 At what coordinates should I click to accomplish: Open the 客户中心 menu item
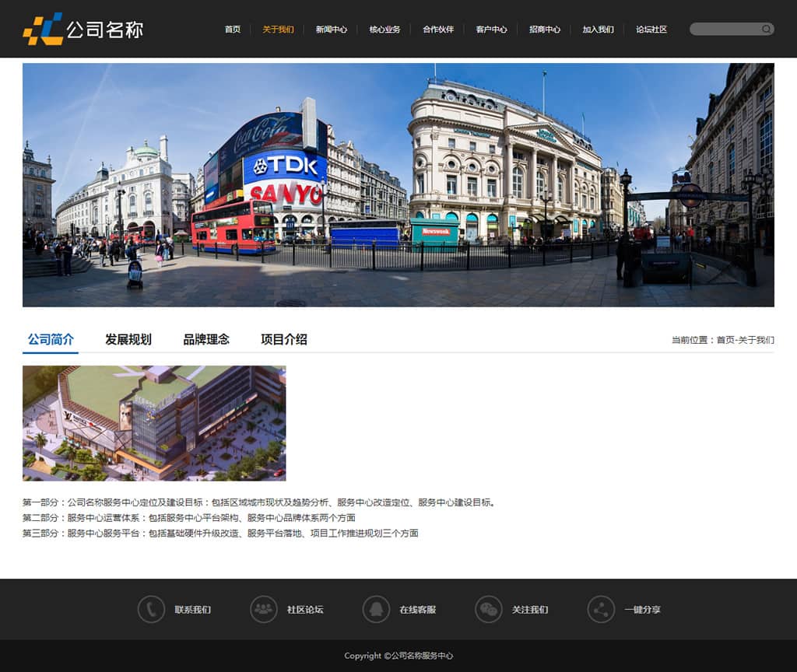[x=491, y=30]
